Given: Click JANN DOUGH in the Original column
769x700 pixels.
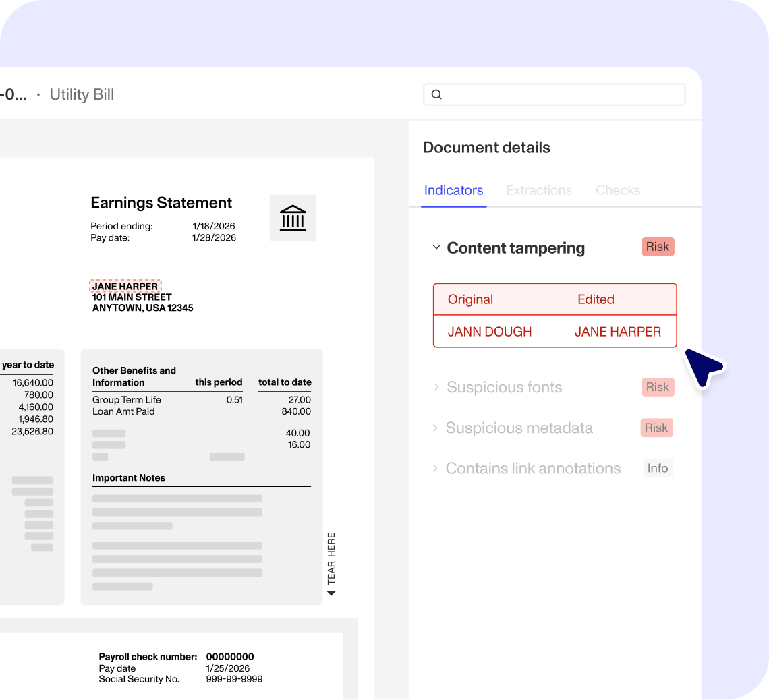Looking at the screenshot, I should pos(490,331).
